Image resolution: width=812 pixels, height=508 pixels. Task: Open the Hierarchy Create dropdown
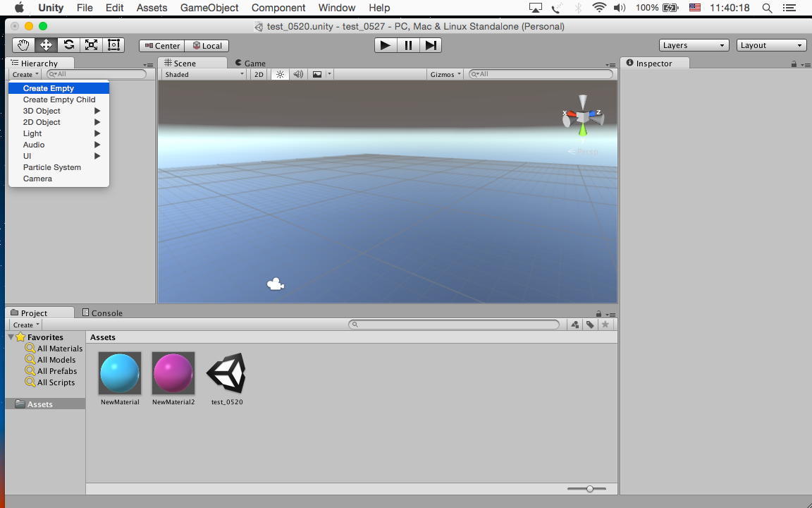pyautogui.click(x=25, y=74)
